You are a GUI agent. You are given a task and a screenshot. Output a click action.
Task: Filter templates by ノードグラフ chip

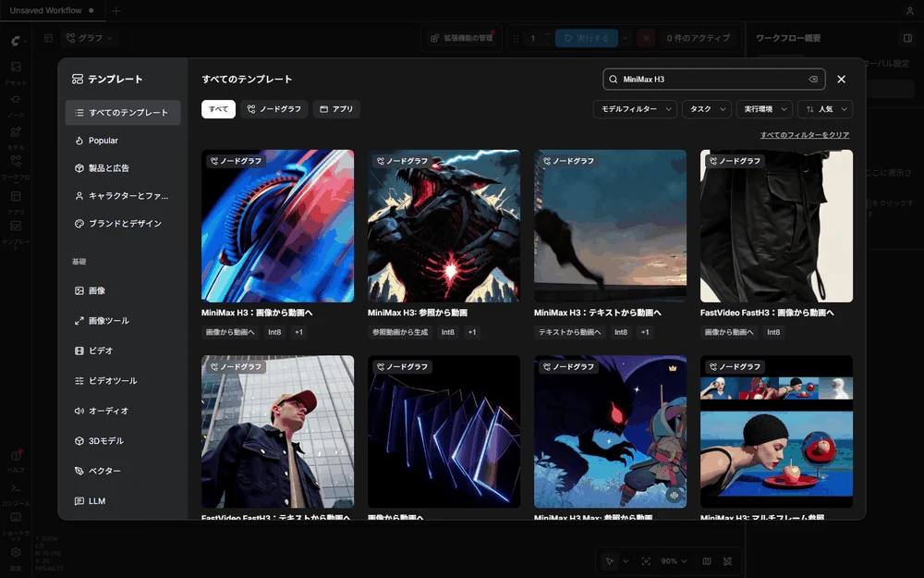pos(274,109)
